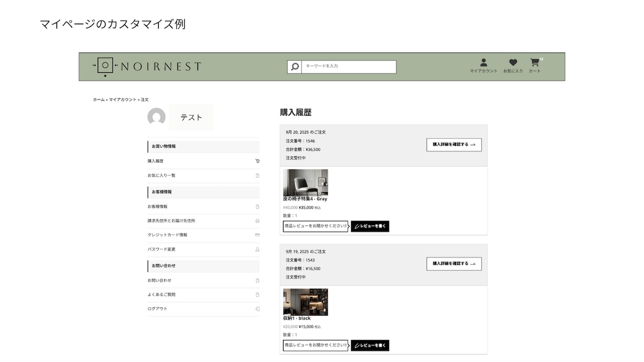Click the cart icon beside 購入履歴

[x=257, y=161]
